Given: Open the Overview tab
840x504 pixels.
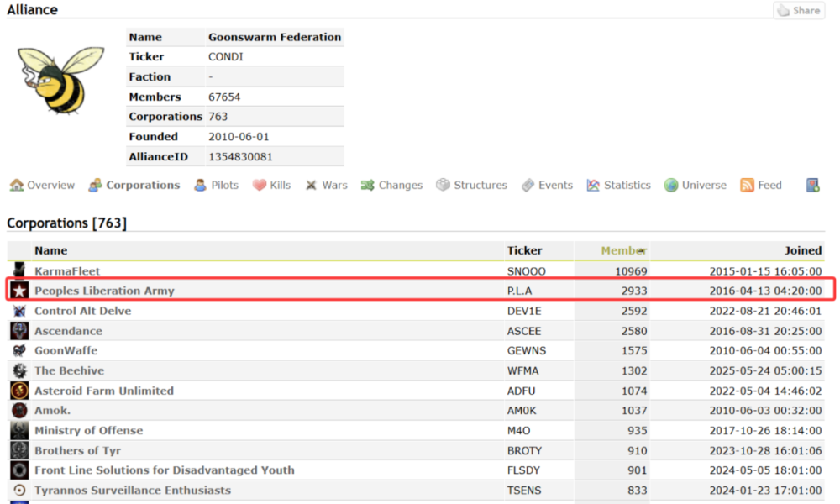Looking at the screenshot, I should 50,186.
